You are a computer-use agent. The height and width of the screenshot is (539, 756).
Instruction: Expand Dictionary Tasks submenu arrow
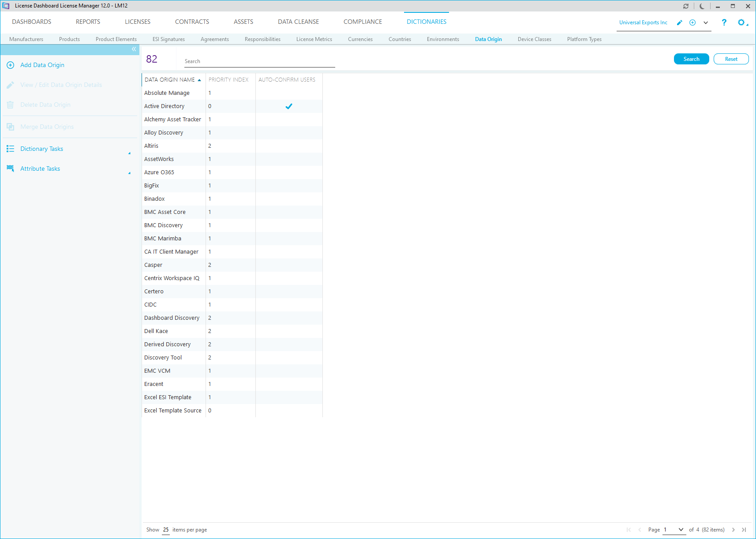[129, 153]
